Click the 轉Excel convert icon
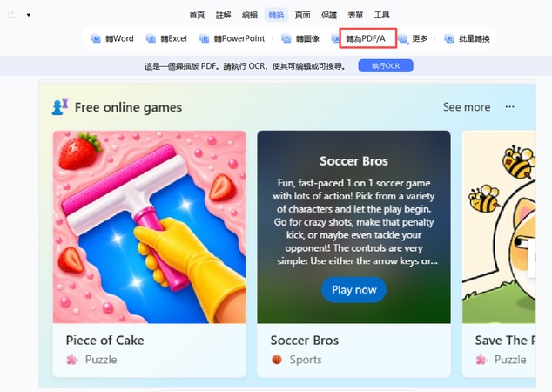 pyautogui.click(x=151, y=38)
